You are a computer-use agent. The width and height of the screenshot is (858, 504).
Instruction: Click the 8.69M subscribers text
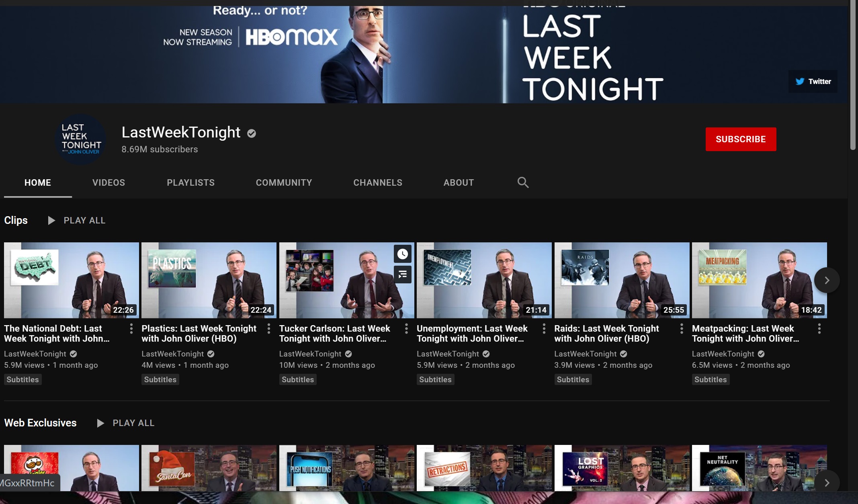[x=160, y=149]
